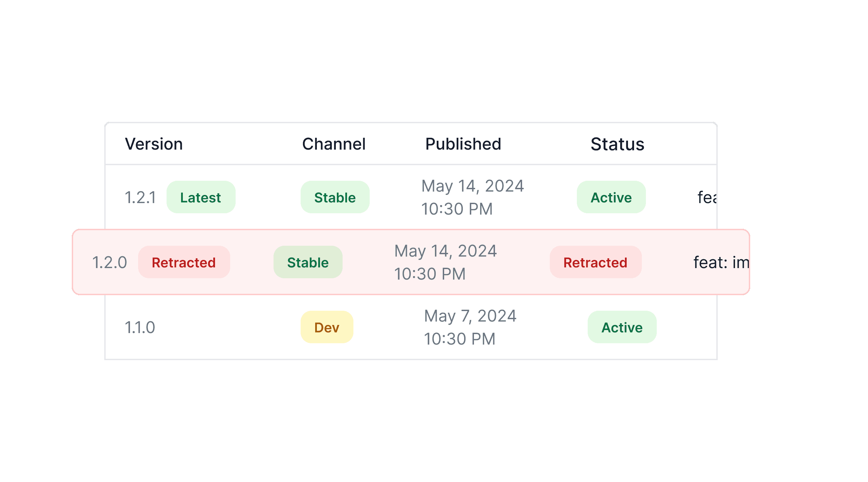The width and height of the screenshot is (868, 482).
Task: Click the Version column header
Action: click(x=154, y=144)
